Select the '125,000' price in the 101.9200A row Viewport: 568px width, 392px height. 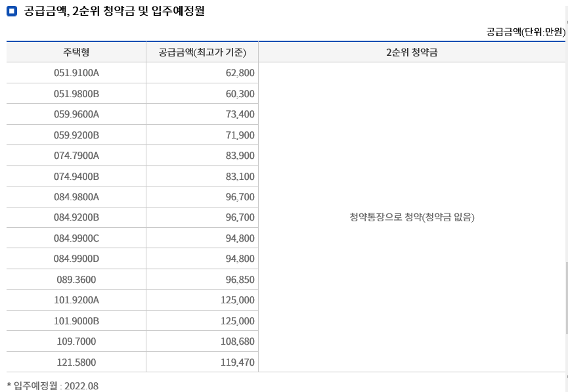pos(202,300)
